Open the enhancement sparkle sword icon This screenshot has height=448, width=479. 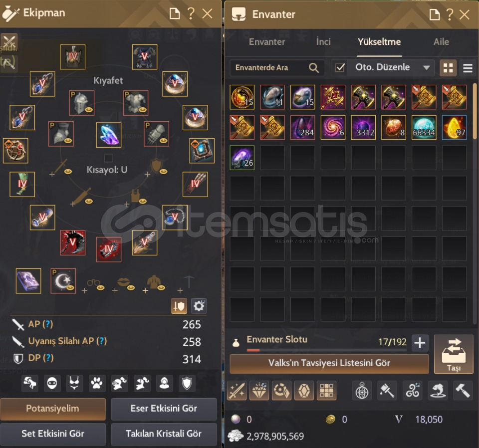[237, 391]
